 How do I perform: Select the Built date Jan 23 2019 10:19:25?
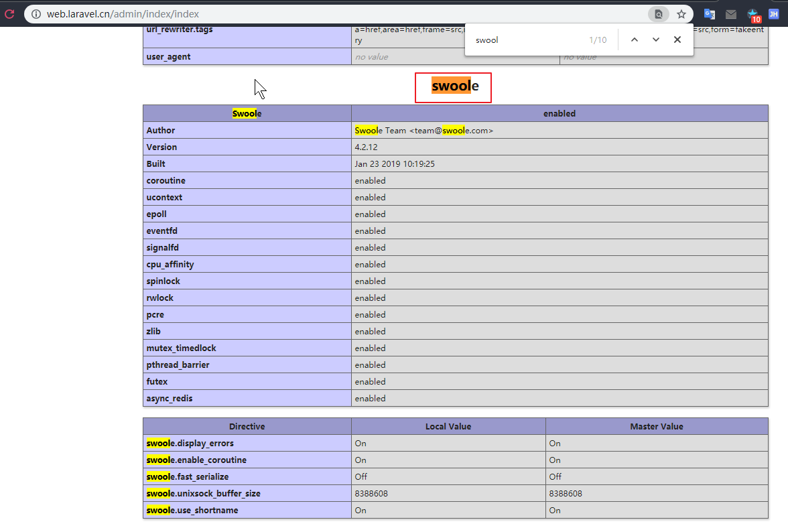click(395, 163)
